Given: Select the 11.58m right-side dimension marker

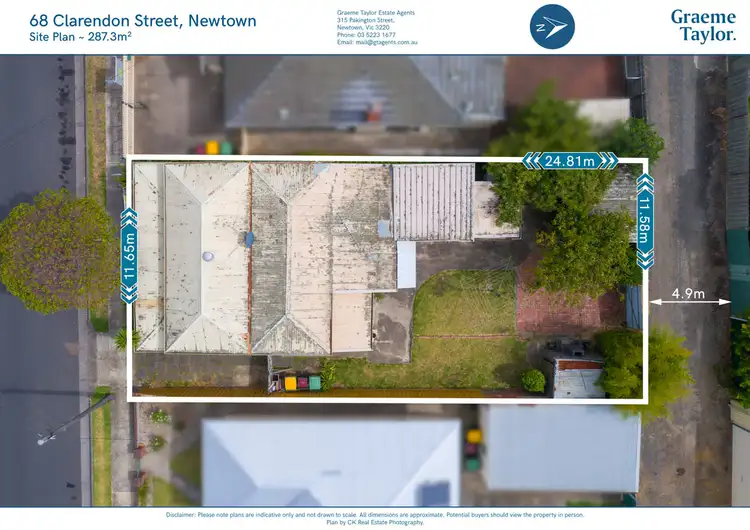Looking at the screenshot, I should coord(645,222).
